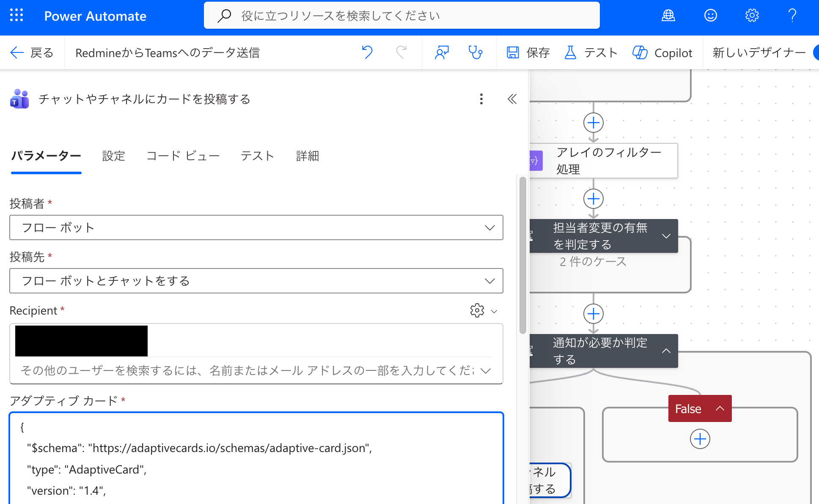The image size is (819, 504).
Task: Open the app launcher waffle icon
Action: (x=16, y=16)
